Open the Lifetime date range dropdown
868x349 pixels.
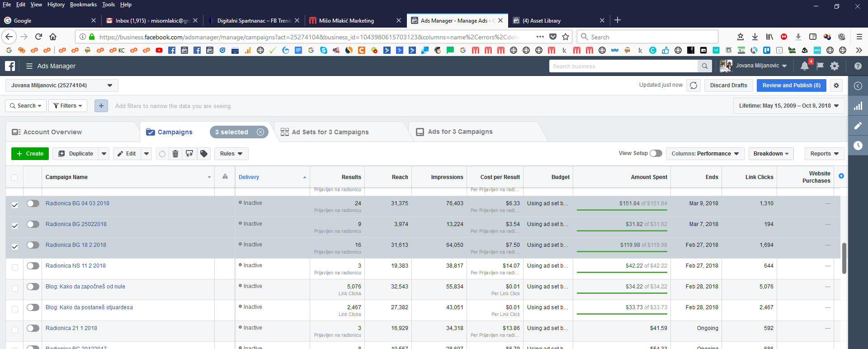789,106
